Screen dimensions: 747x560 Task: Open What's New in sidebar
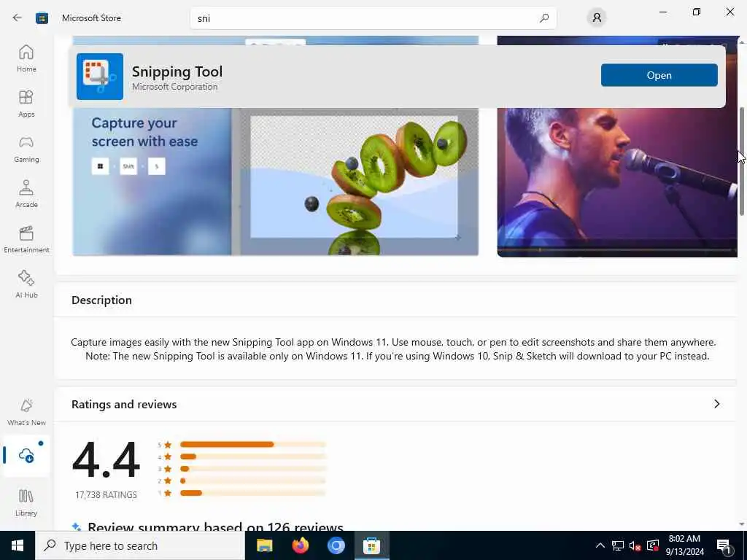(26, 413)
